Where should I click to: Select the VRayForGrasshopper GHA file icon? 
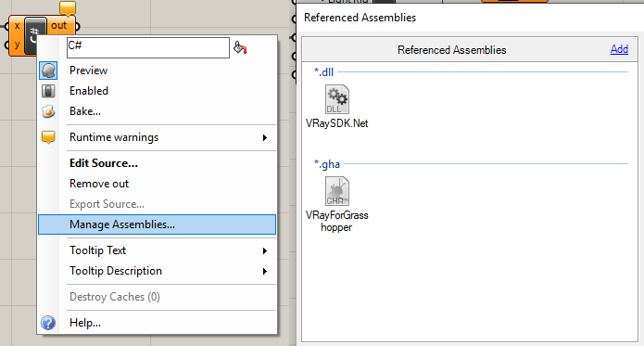pos(337,191)
